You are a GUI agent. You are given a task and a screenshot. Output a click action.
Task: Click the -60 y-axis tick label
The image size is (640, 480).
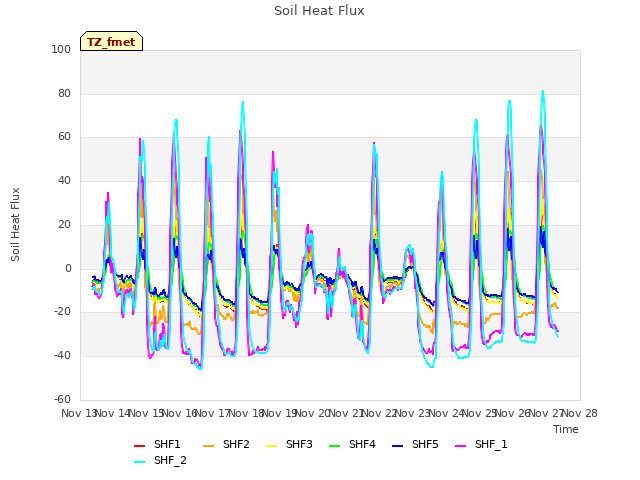click(x=62, y=399)
